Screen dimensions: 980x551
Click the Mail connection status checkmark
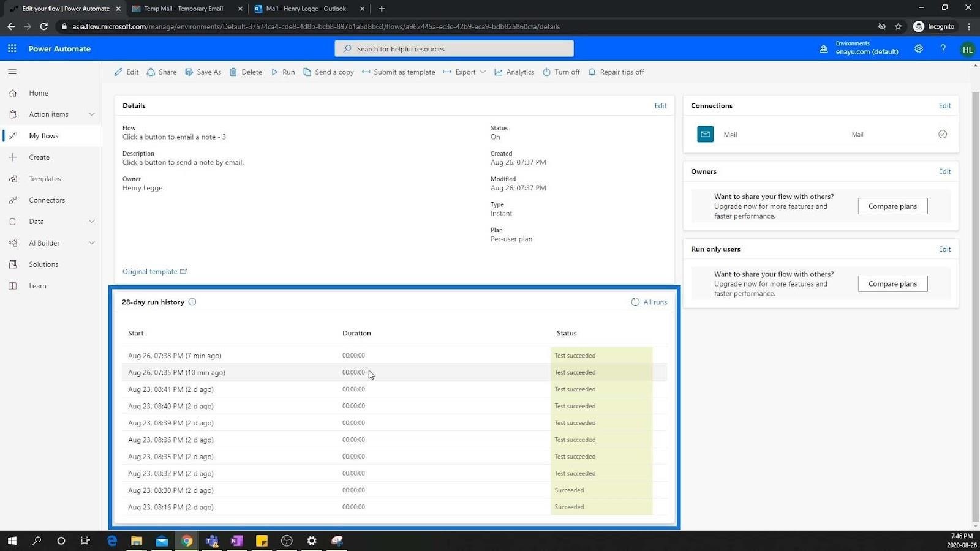click(943, 134)
